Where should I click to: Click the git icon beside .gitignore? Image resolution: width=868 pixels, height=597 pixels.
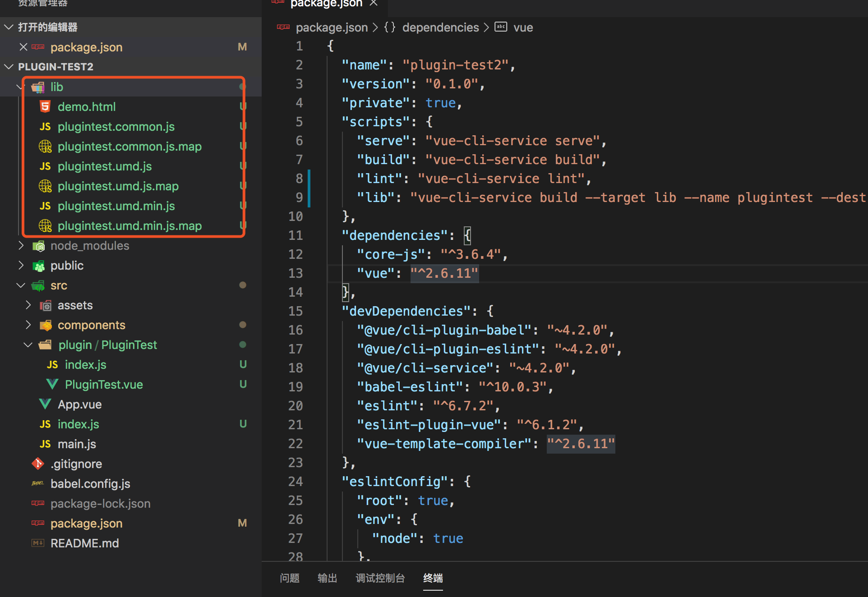(38, 464)
